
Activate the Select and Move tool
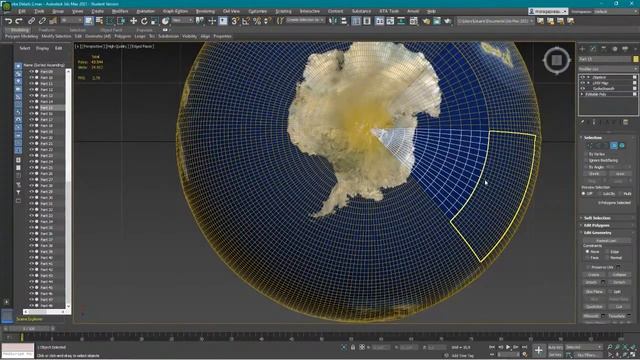(133, 21)
